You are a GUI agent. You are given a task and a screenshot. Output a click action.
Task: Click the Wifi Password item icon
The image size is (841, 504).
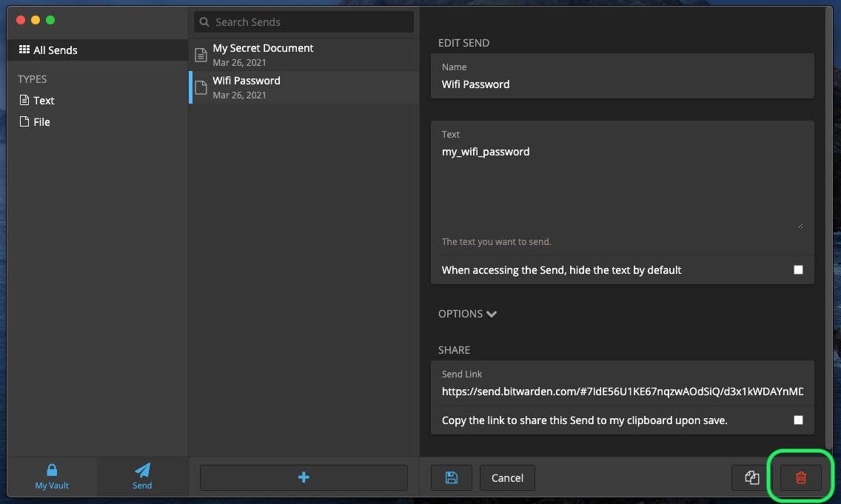(201, 87)
